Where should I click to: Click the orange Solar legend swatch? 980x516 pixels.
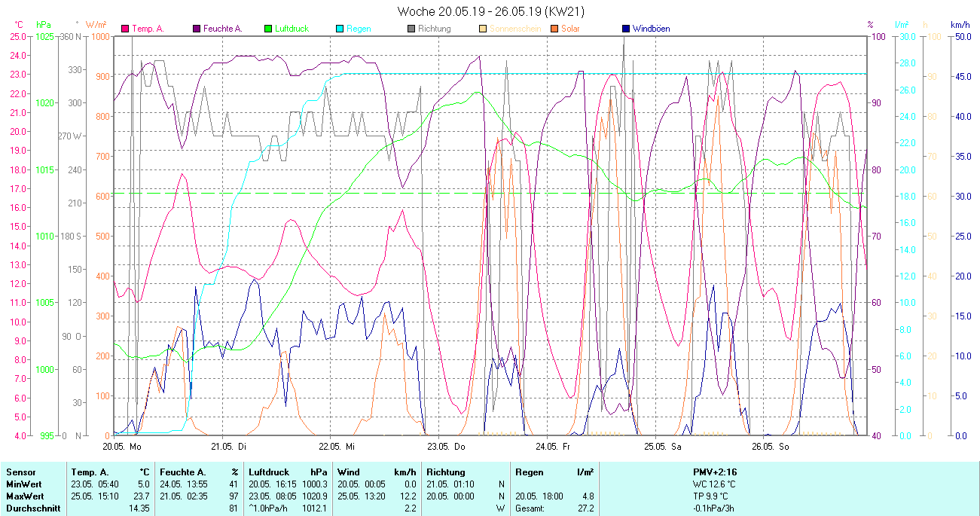point(554,29)
